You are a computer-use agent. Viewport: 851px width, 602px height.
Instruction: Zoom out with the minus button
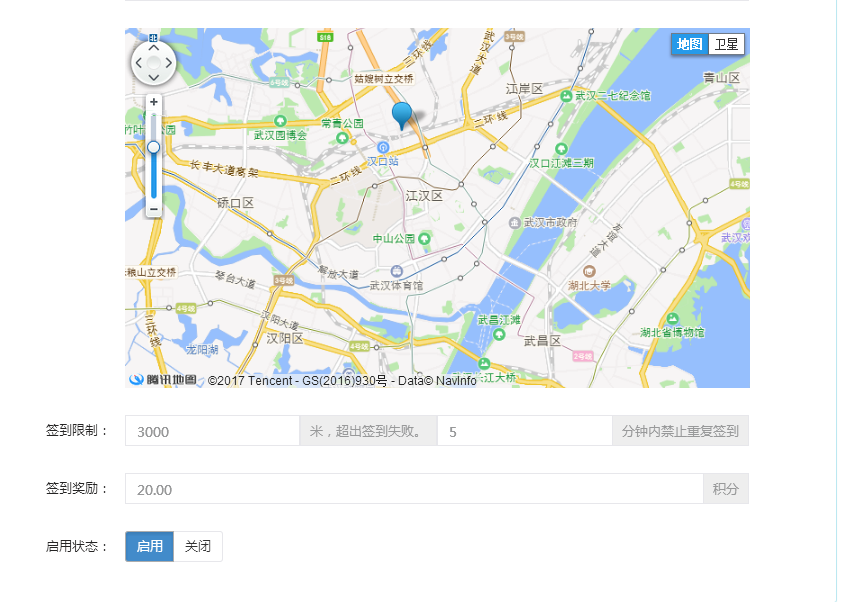154,209
